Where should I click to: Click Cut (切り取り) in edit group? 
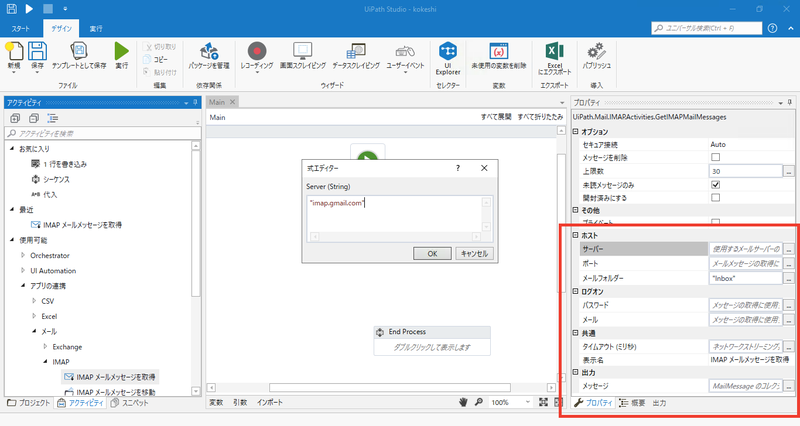160,46
